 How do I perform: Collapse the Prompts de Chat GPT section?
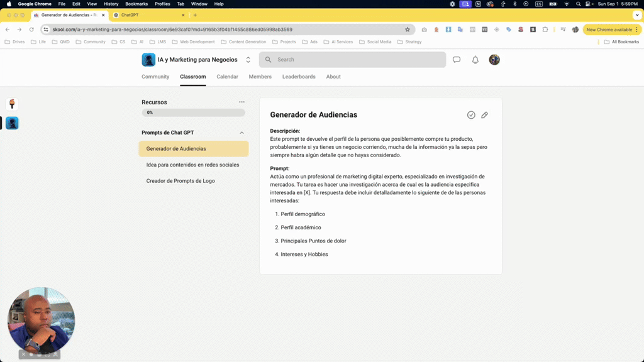241,133
